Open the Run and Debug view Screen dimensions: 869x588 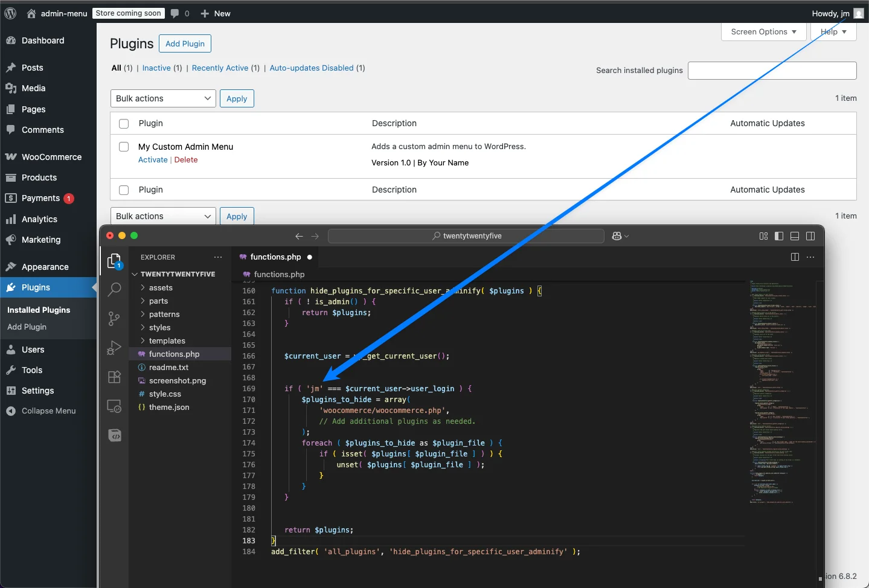coord(114,348)
